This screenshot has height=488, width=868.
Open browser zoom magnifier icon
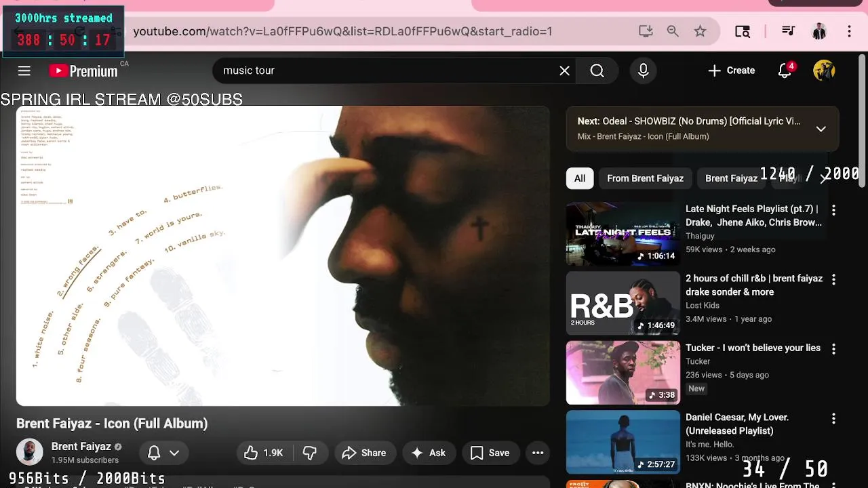tap(673, 31)
